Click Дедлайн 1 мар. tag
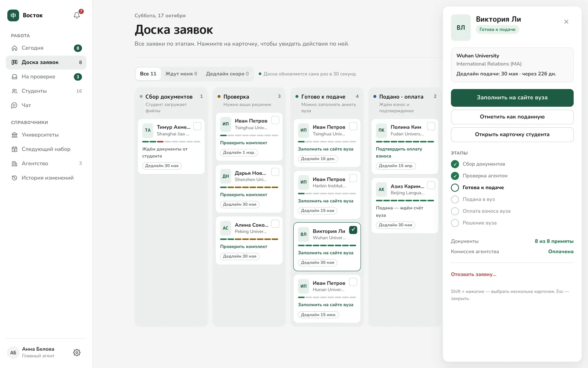 (239, 153)
